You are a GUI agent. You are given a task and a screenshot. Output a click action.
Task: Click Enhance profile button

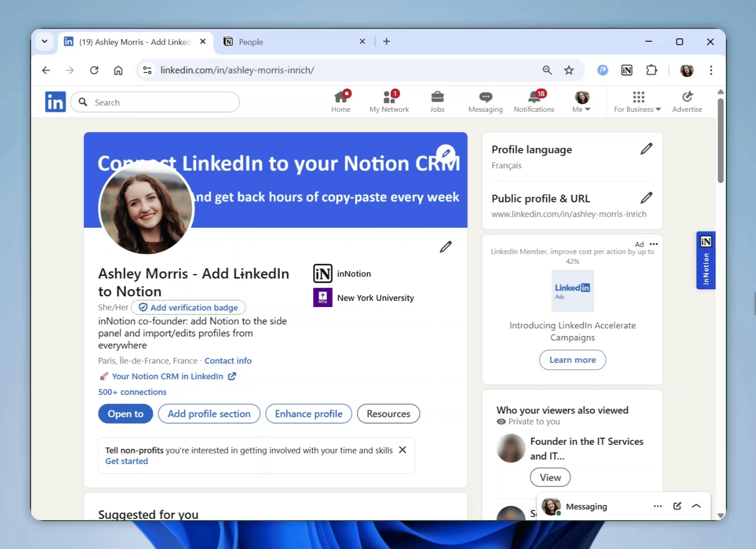tap(309, 414)
